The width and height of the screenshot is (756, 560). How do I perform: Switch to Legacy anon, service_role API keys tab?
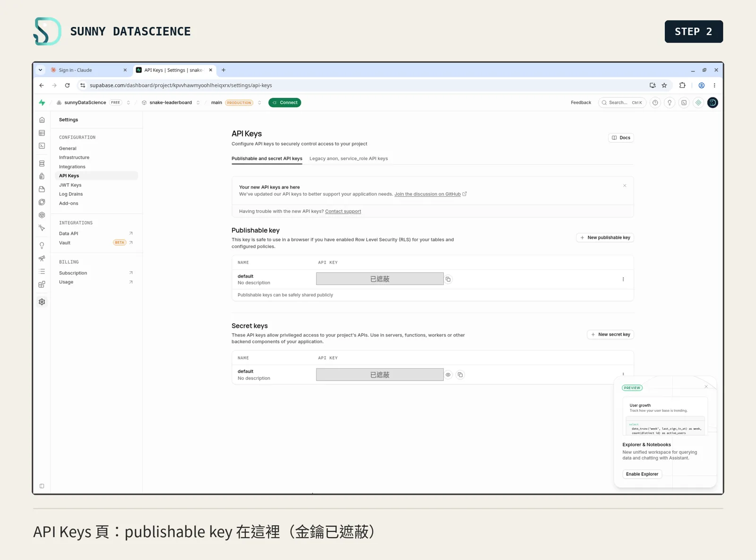pyautogui.click(x=349, y=159)
